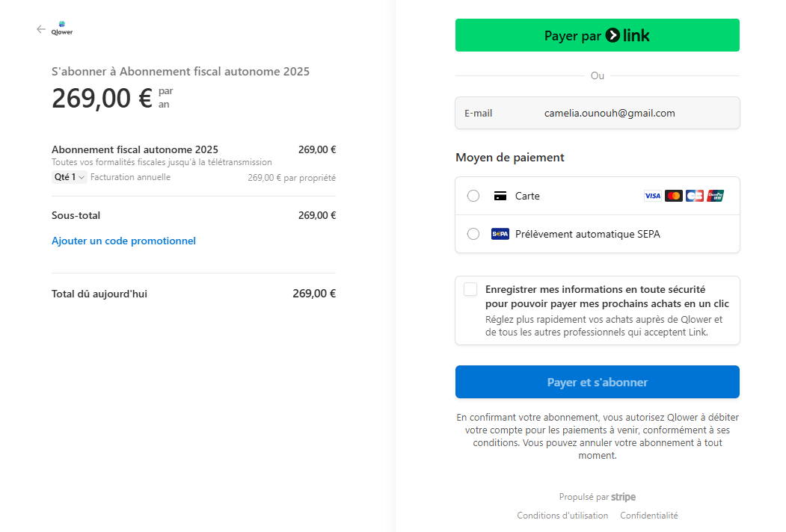Screen dimensions: 786x532
Task: Open Conditions d'utilisation link
Action: 562,516
